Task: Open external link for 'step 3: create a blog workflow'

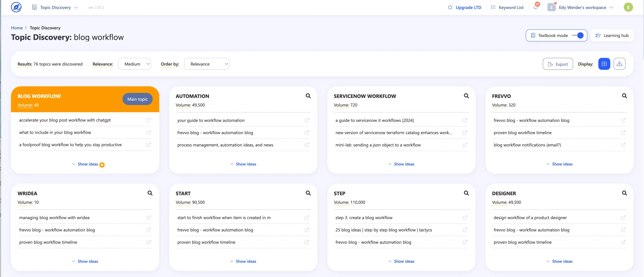Action: point(465,217)
